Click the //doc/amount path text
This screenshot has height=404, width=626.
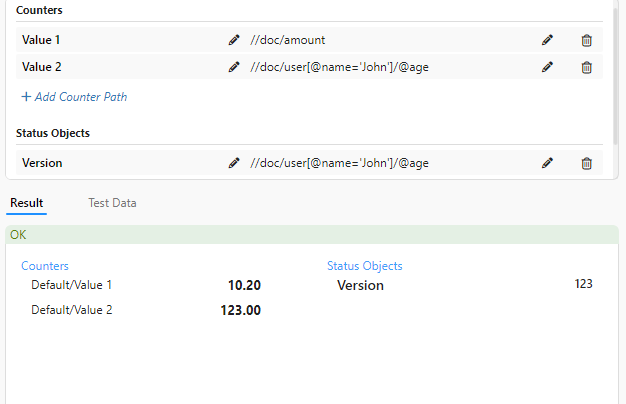287,40
